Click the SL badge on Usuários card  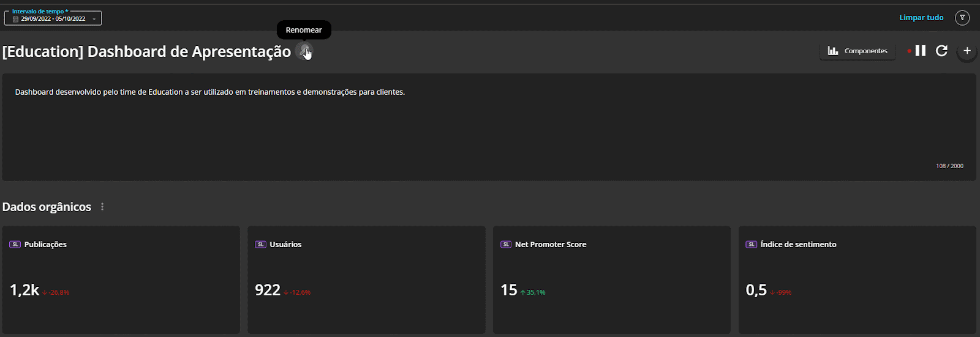260,245
